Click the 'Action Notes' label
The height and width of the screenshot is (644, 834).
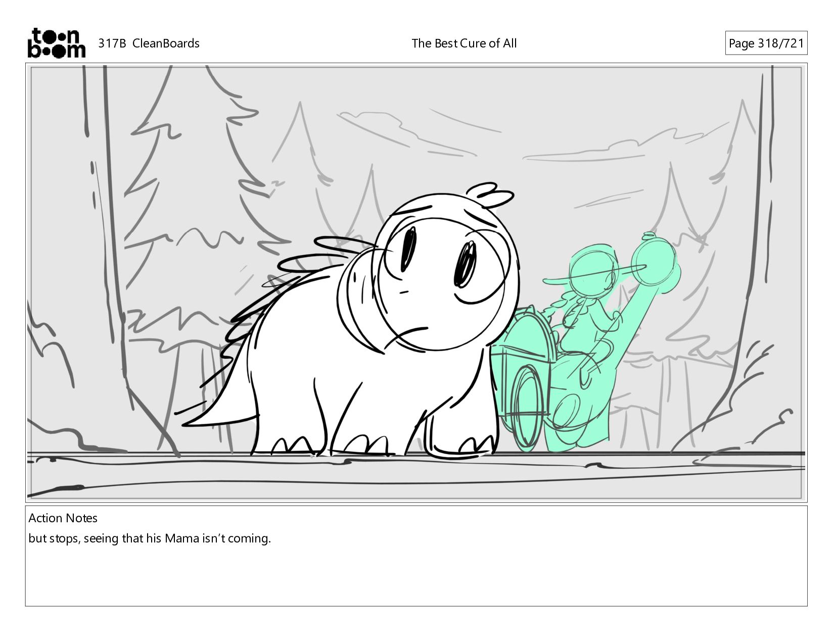[x=63, y=518]
